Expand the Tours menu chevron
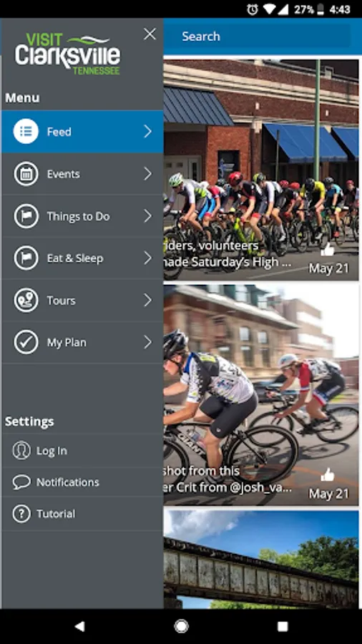 [148, 301]
